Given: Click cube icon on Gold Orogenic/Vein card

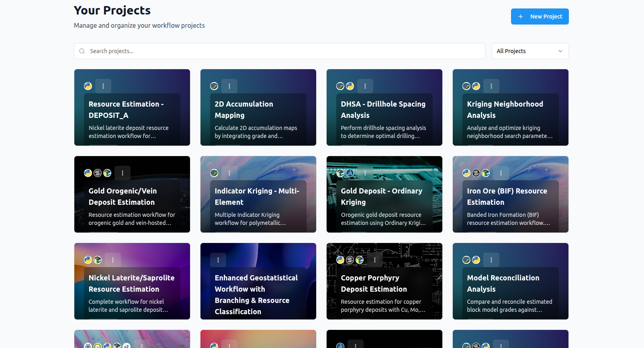Looking at the screenshot, I should coord(107,173).
